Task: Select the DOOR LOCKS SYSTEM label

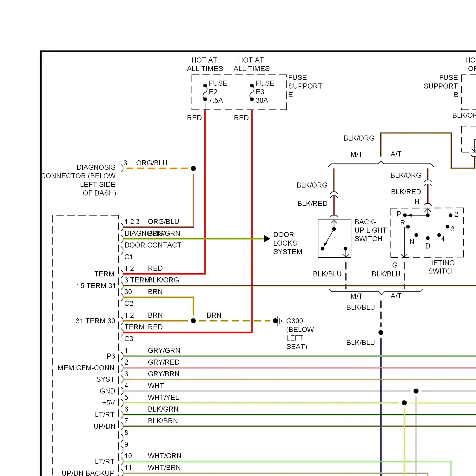Action: 288,243
